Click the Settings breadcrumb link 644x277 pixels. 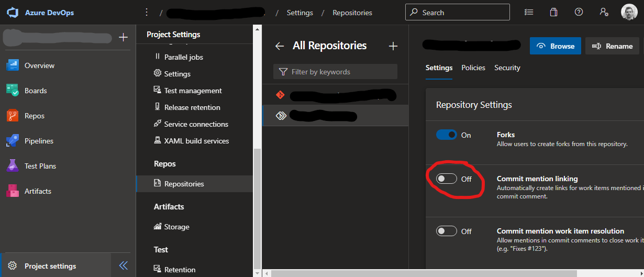(300, 13)
